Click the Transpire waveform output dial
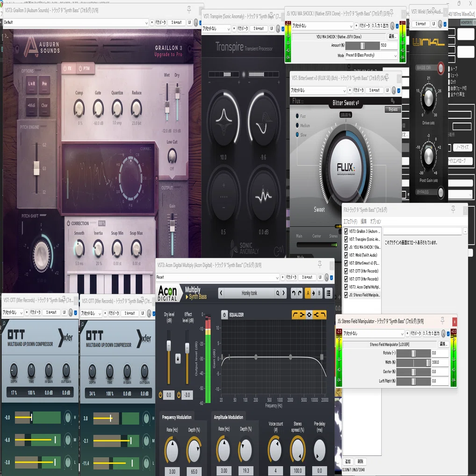Image resolution: width=476 pixels, height=476 pixels. click(x=263, y=196)
